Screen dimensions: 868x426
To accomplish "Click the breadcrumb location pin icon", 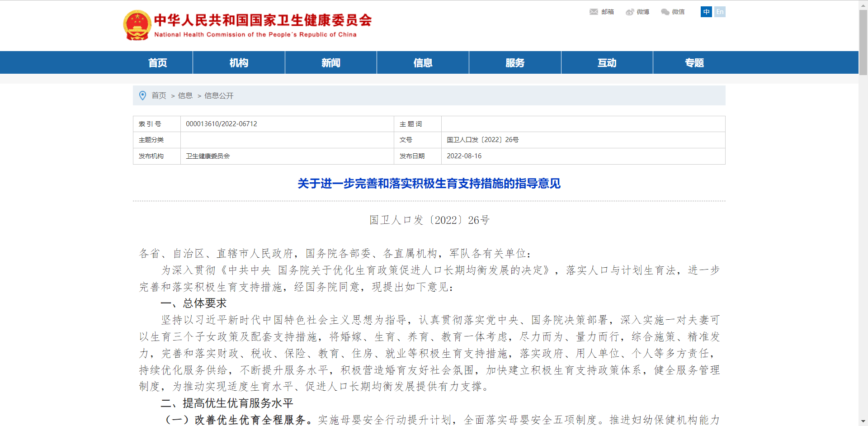I will coord(142,95).
